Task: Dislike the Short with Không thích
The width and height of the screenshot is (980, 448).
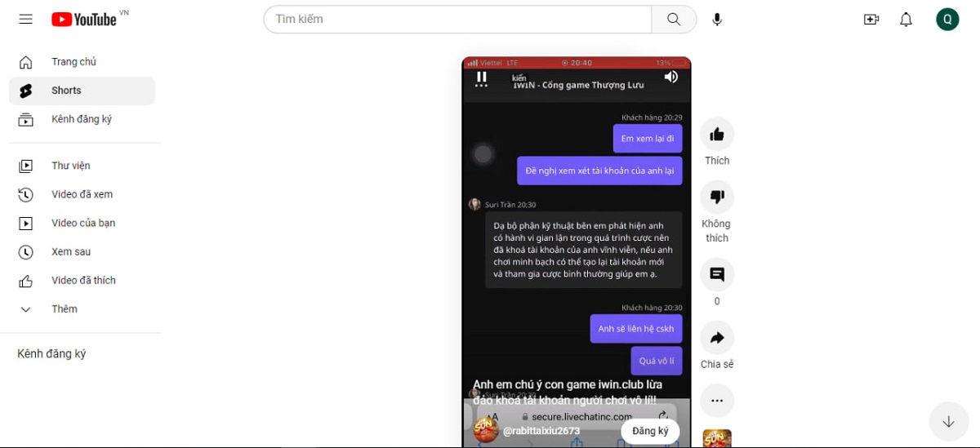Action: 717,197
